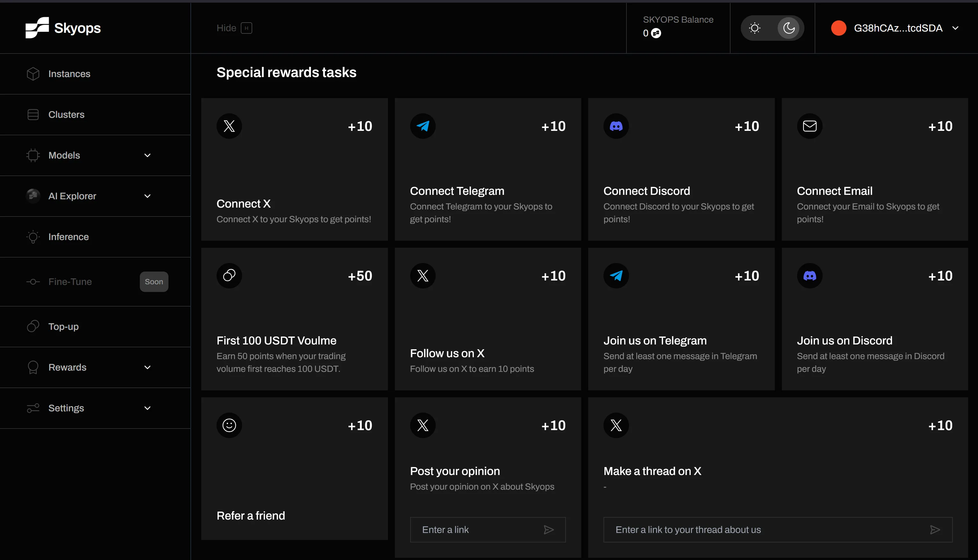The image size is (978, 560).
Task: Click send arrow in Post your opinion field
Action: (549, 530)
